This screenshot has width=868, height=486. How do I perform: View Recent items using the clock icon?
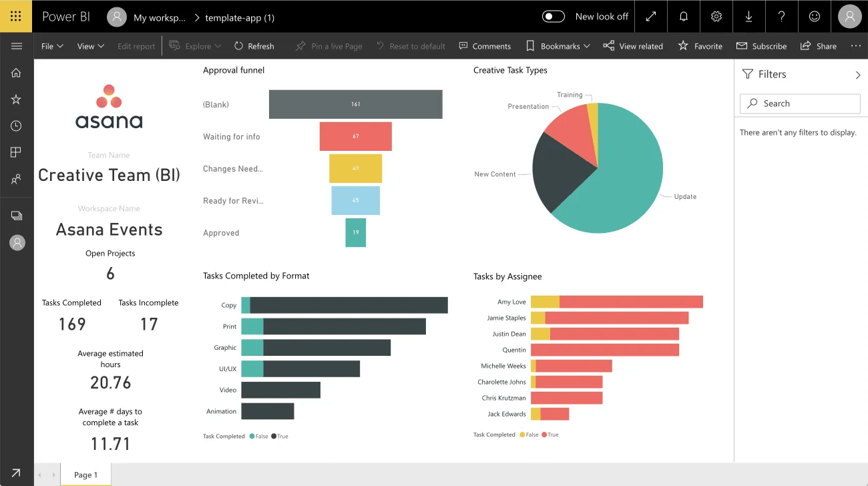pos(17,126)
